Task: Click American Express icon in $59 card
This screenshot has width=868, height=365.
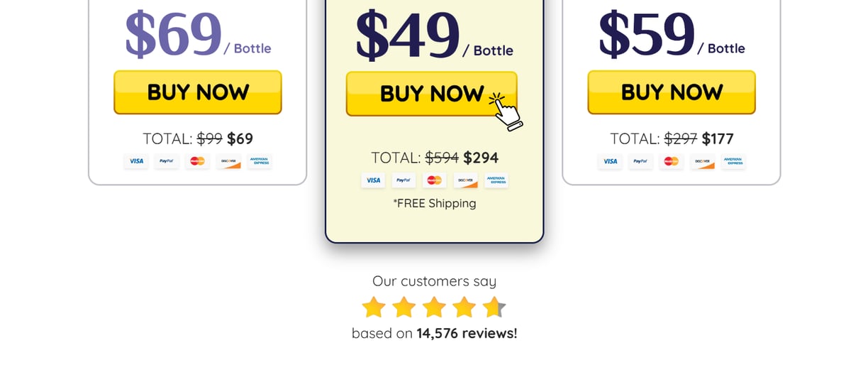Action: point(733,161)
